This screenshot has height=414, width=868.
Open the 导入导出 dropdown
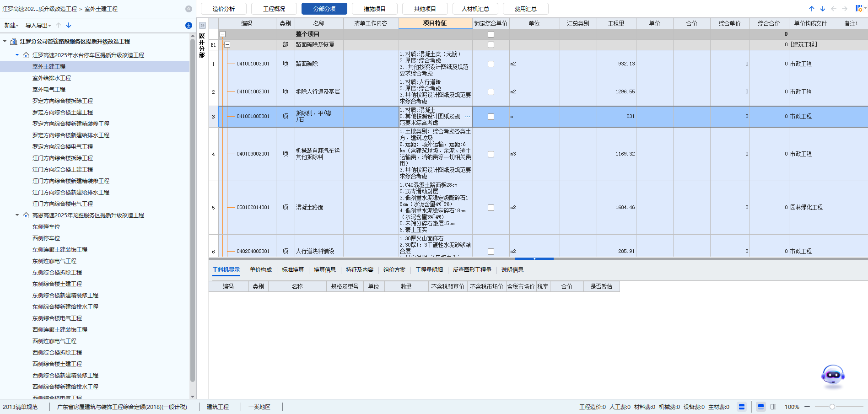point(38,26)
